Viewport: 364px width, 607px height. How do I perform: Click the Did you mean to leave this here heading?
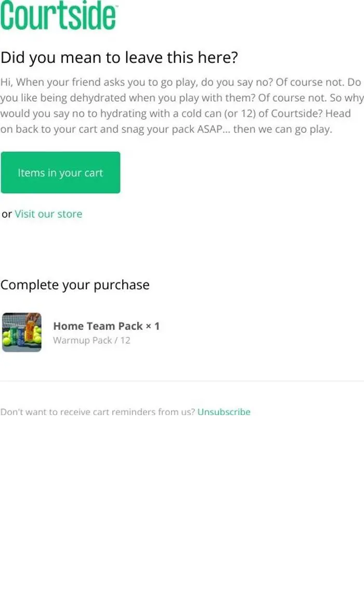click(x=119, y=58)
